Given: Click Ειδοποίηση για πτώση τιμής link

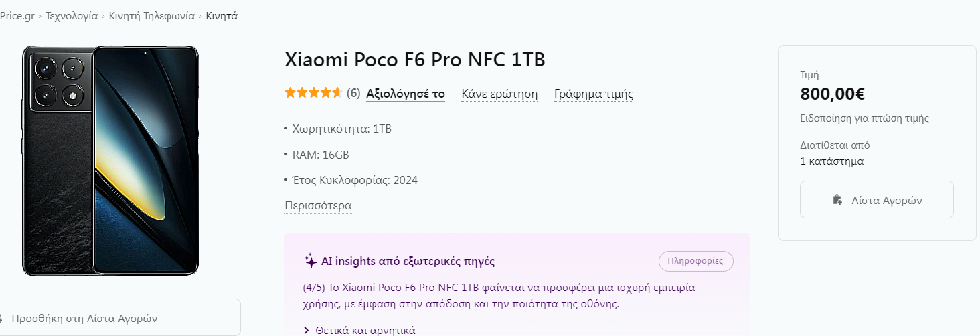Looking at the screenshot, I should (x=864, y=118).
